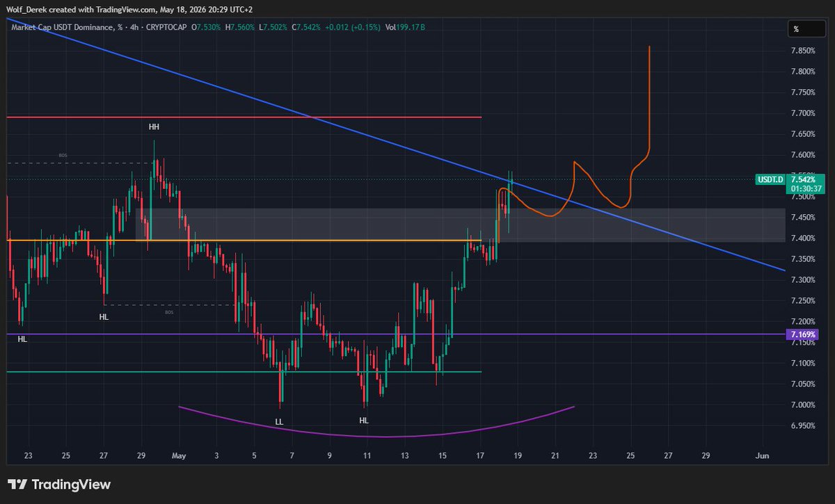Click the TradingView logo
This screenshot has width=835, height=504.
pyautogui.click(x=59, y=485)
